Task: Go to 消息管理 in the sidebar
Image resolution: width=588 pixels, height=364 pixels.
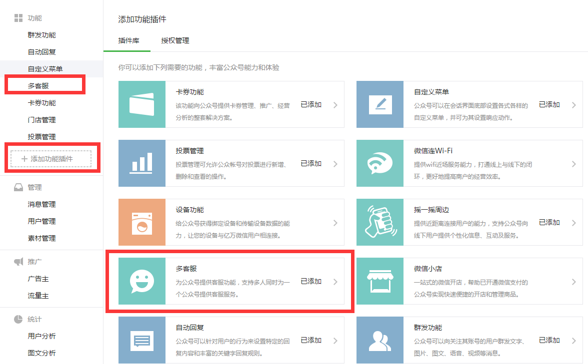Action: (41, 204)
